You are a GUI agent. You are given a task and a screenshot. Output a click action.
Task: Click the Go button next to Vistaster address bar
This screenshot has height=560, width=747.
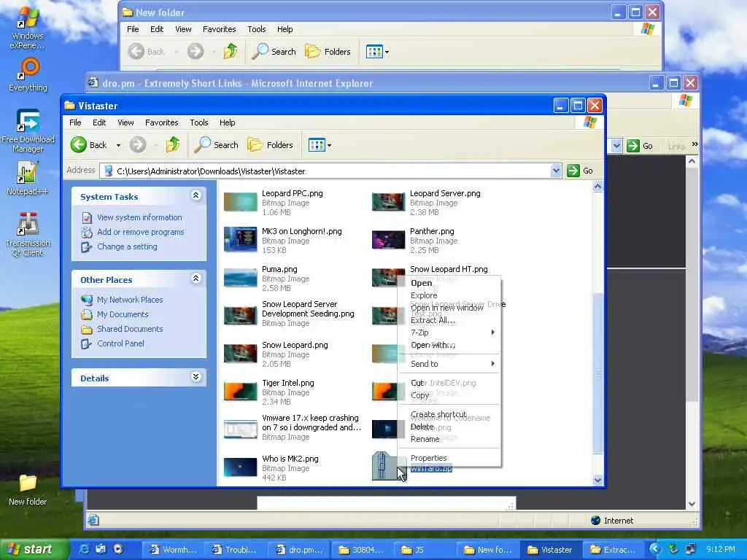(580, 171)
